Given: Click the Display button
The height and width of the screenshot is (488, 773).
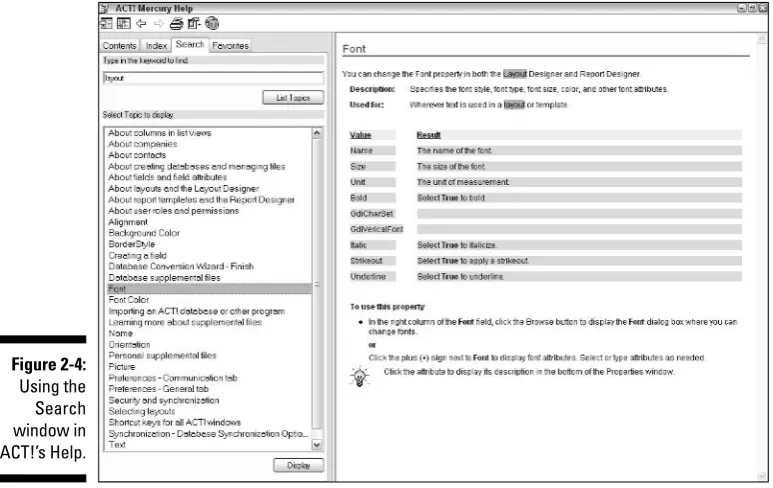Looking at the screenshot, I should point(298,465).
